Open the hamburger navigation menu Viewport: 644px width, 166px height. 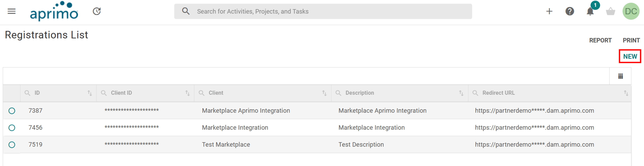[x=12, y=11]
